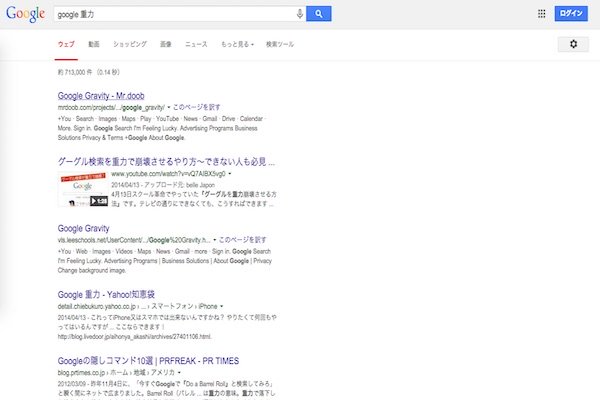This screenshot has width=600, height=400.
Task: Expand the arrow beside the vls.leeschools.net URL
Action: point(215,240)
